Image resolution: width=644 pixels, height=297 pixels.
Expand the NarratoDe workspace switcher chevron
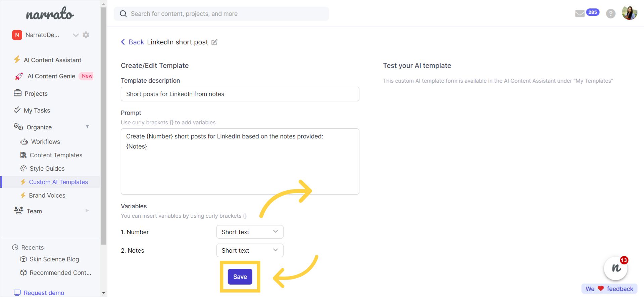[x=76, y=35]
